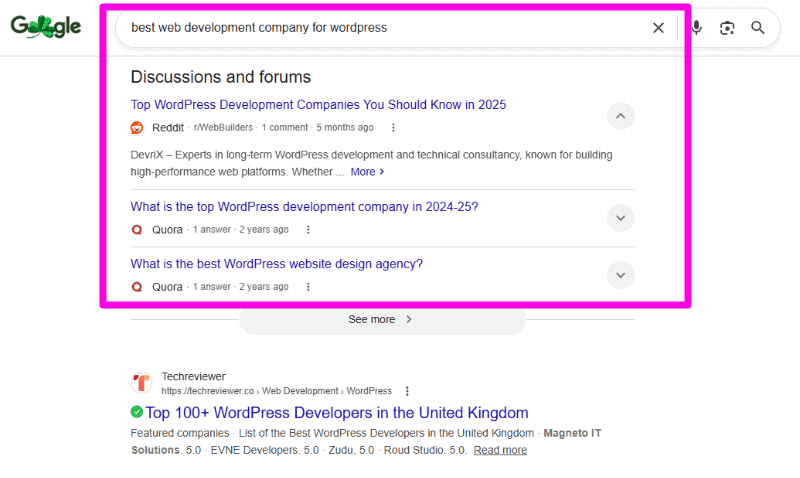Click 'Magneto IT Solutions' bold text
This screenshot has height=478, width=800.
coord(366,441)
